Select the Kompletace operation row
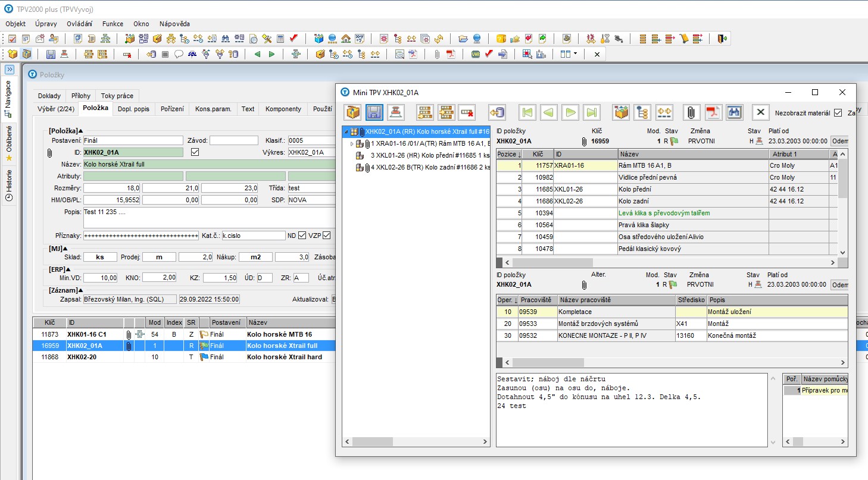The height and width of the screenshot is (480, 868). (672, 312)
